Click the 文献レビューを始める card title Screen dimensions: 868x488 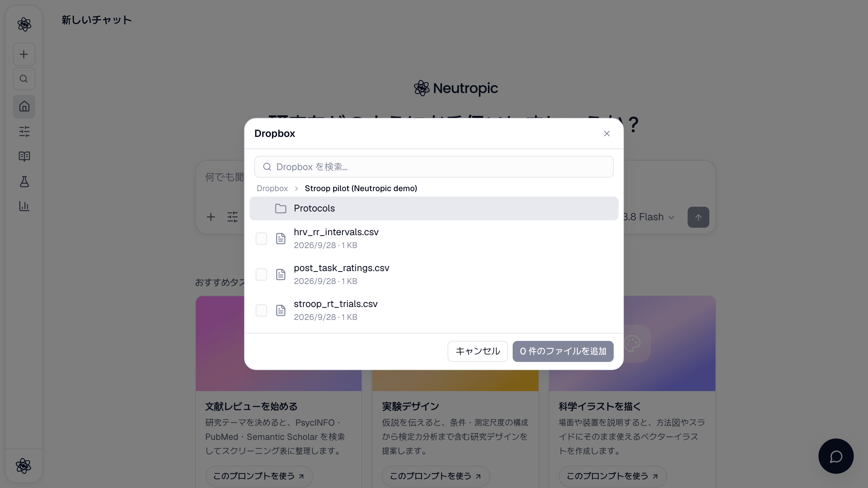[x=251, y=406]
